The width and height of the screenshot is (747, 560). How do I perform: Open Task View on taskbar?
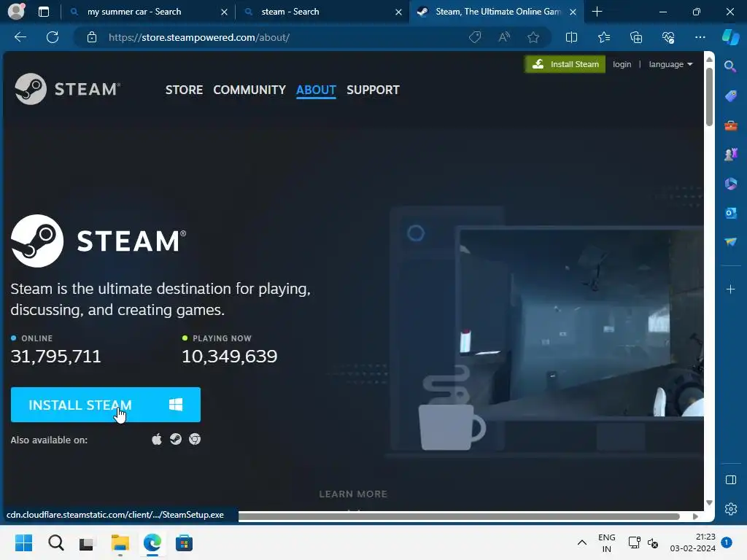[87, 542]
